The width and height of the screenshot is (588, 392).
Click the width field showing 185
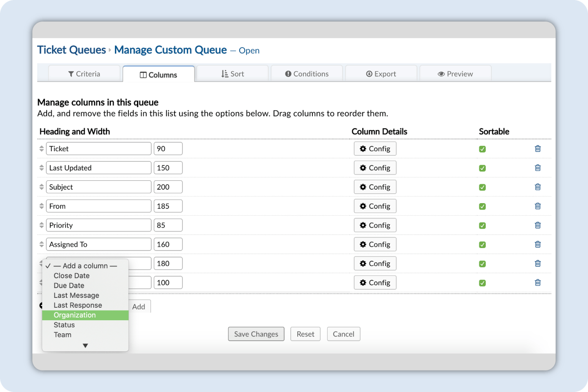168,206
